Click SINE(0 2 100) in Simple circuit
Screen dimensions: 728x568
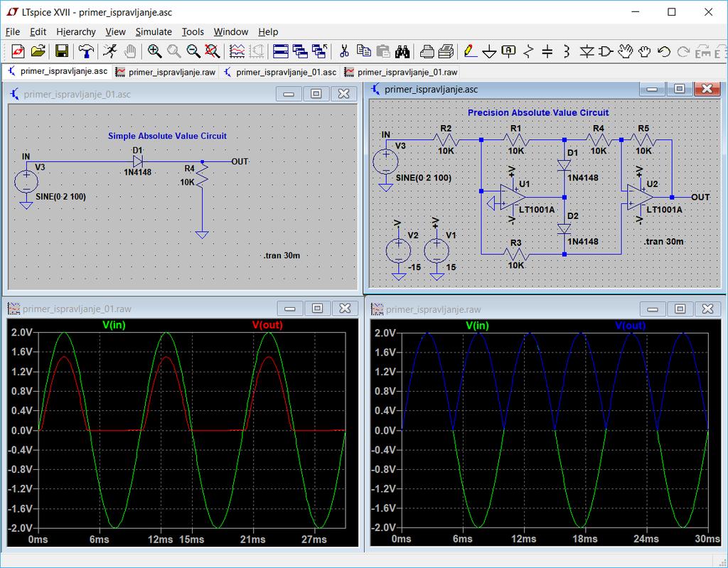(x=61, y=196)
